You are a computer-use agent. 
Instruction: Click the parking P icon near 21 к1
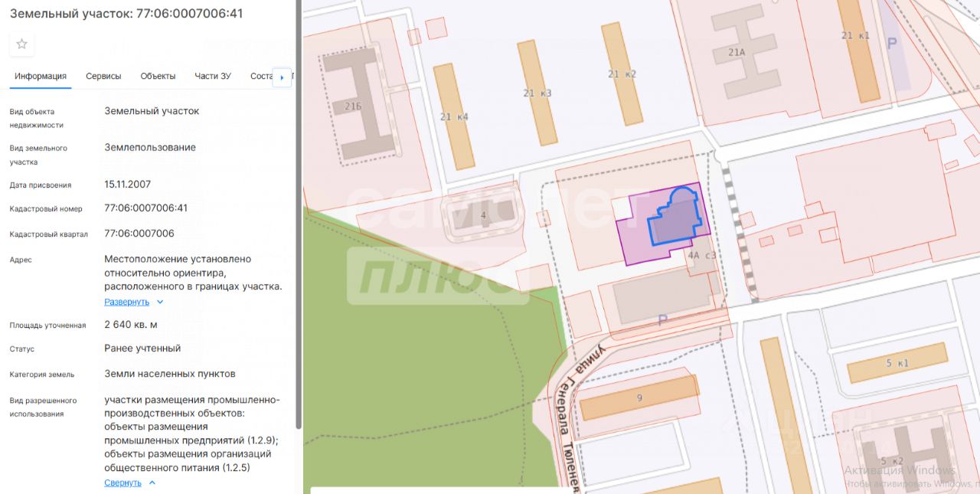(x=891, y=44)
